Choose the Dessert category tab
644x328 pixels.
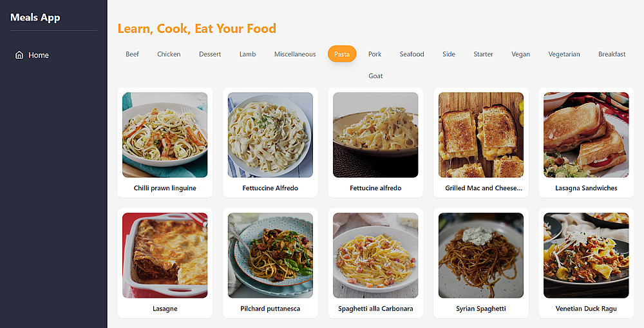click(210, 54)
